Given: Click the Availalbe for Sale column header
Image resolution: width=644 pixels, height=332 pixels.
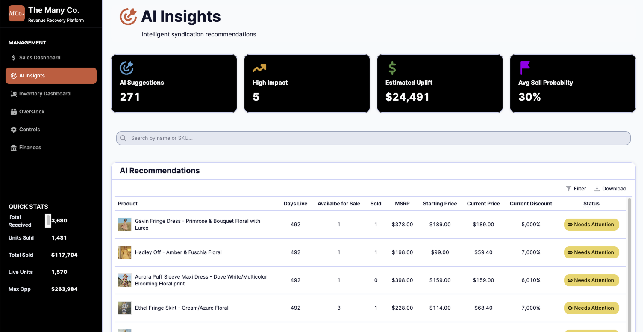Looking at the screenshot, I should coord(339,204).
